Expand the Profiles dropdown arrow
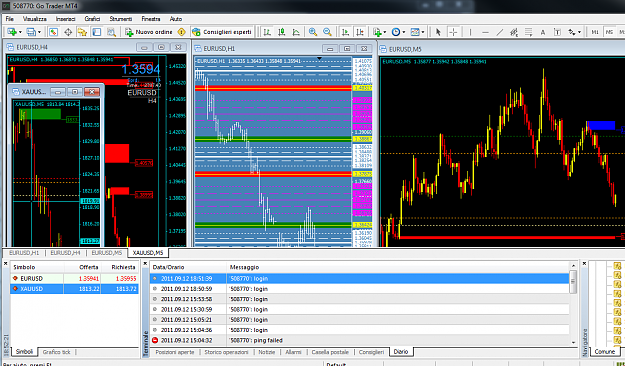The image size is (625, 366). tap(39, 32)
